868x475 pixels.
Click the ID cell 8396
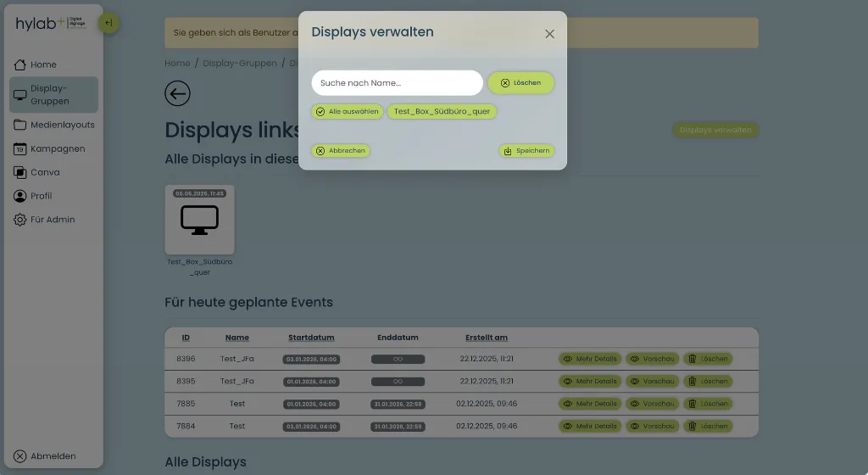tap(186, 359)
